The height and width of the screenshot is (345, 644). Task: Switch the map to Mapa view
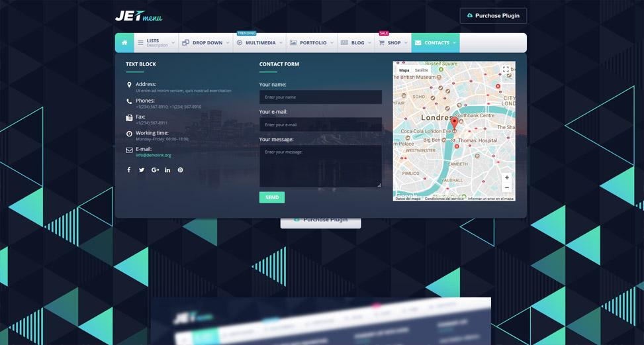pos(404,70)
